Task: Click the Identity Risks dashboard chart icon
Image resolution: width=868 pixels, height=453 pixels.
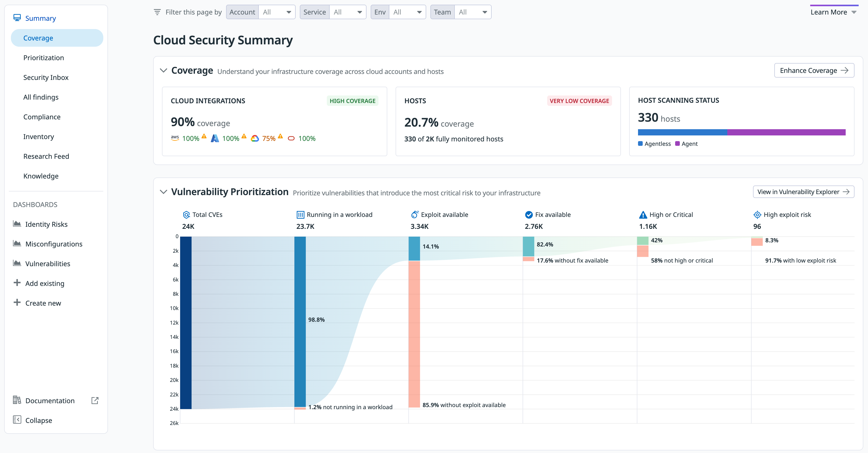Action: pos(17,224)
